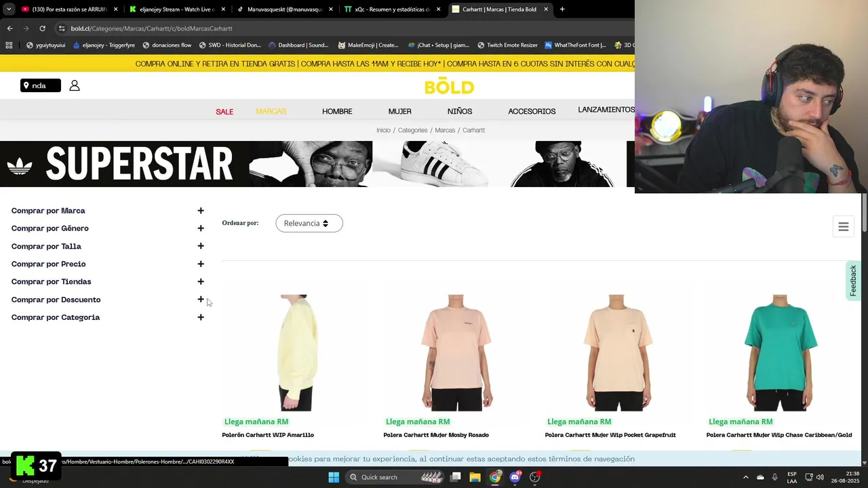Open the Chrome apps grid icon

9,45
